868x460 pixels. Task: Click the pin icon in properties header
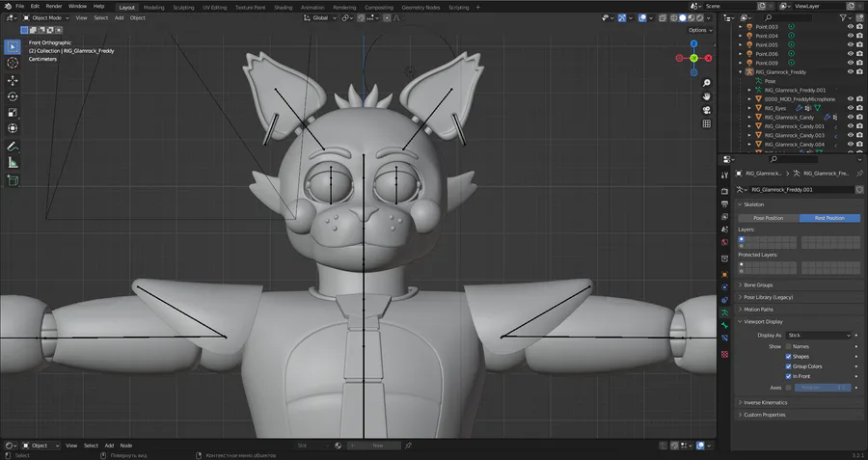click(859, 174)
